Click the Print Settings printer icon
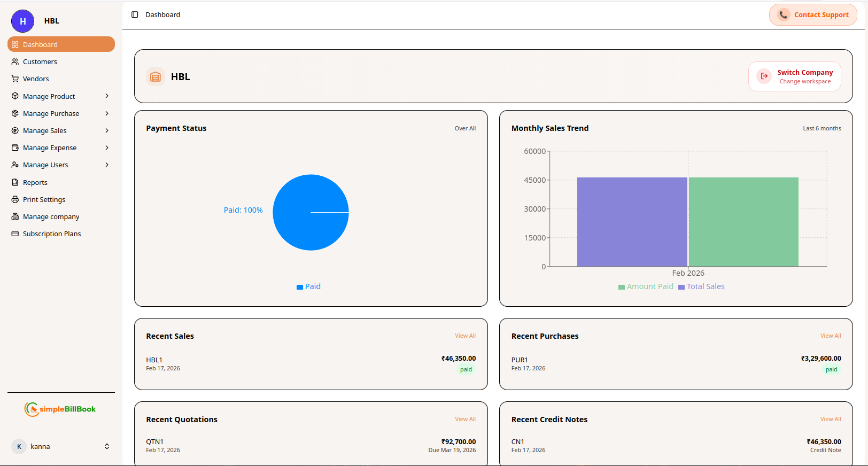 (15, 199)
